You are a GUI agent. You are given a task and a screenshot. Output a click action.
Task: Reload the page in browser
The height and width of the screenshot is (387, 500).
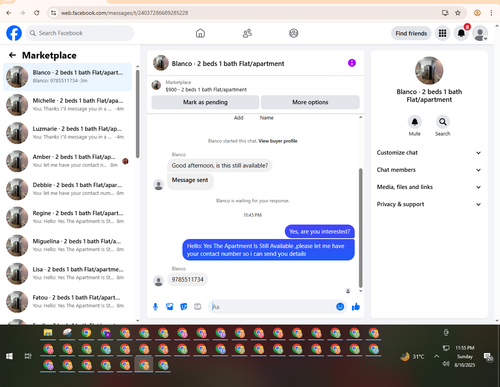[37, 13]
